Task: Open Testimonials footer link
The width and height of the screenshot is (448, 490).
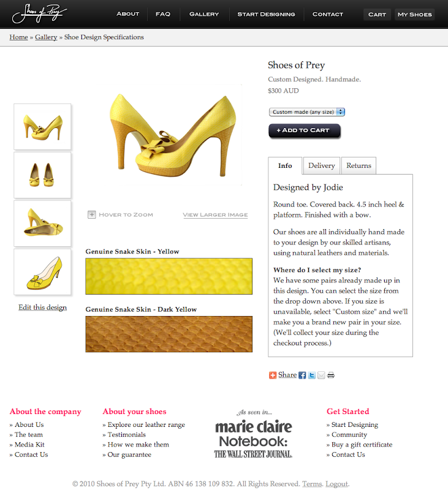Action: pyautogui.click(x=127, y=435)
